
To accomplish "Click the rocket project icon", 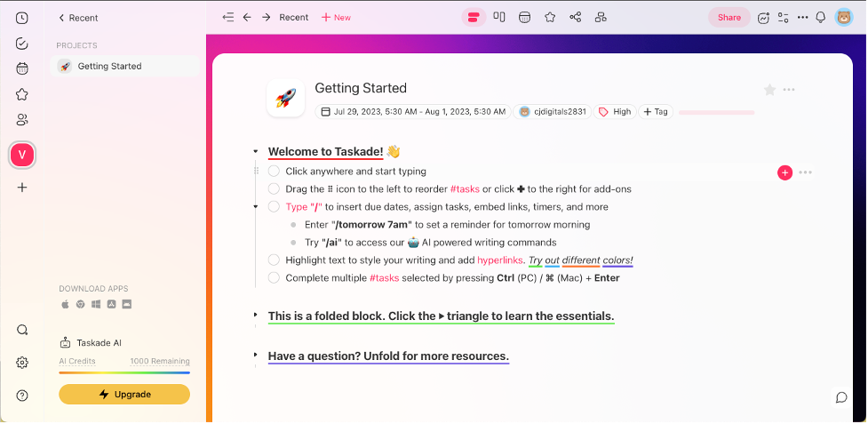I will point(286,98).
